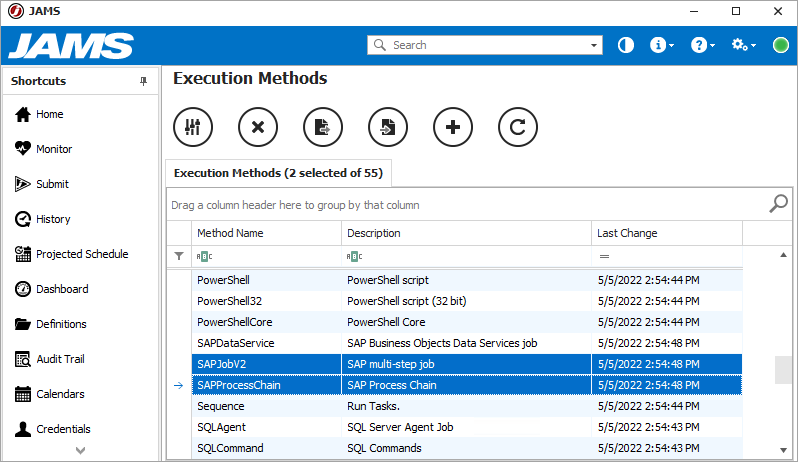798x462 pixels.
Task: Click Method Name filter condition icon
Action: [x=205, y=256]
